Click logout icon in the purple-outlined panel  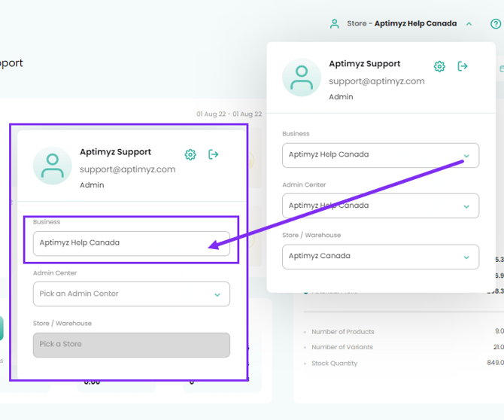point(214,154)
